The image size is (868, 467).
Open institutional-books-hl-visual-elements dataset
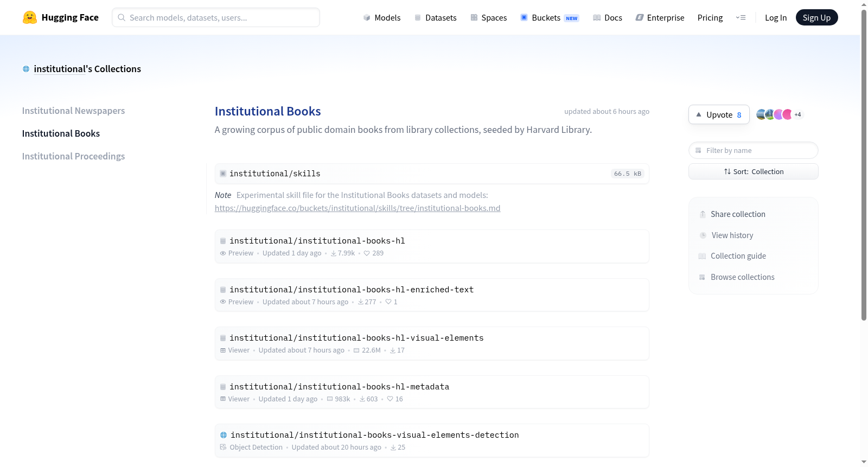pos(356,338)
